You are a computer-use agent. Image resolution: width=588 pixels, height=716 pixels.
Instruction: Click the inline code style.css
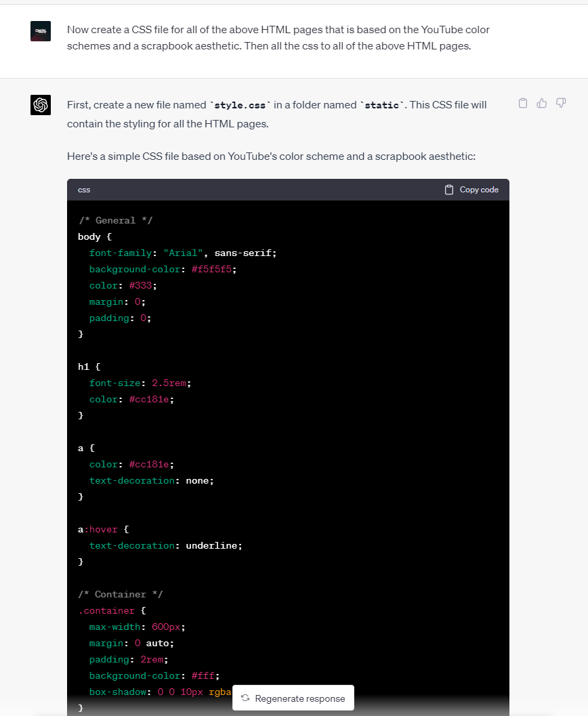click(240, 105)
